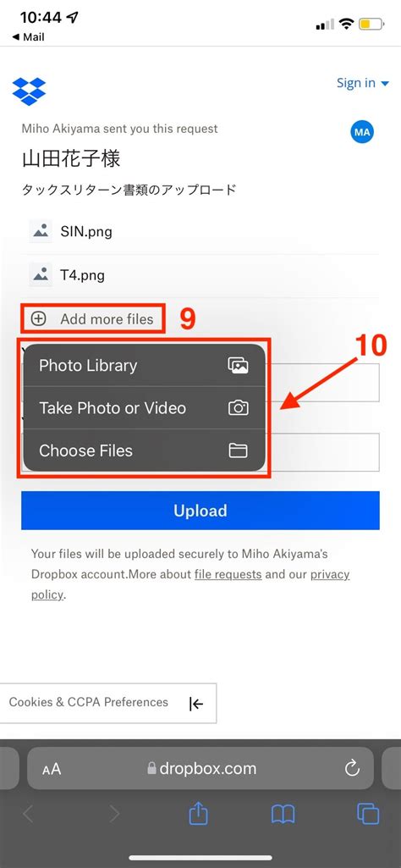Expand the Sign in dropdown
The image size is (401, 868).
(x=364, y=83)
